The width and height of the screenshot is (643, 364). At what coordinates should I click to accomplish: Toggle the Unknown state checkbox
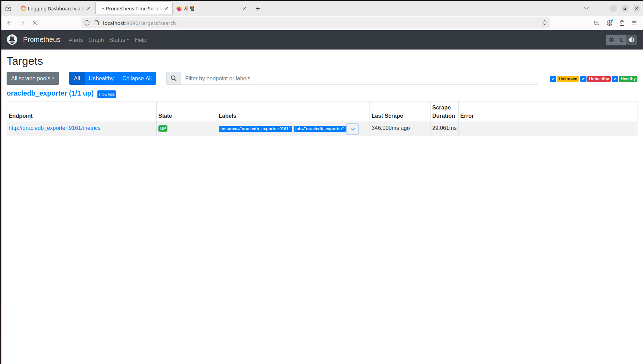coord(553,79)
